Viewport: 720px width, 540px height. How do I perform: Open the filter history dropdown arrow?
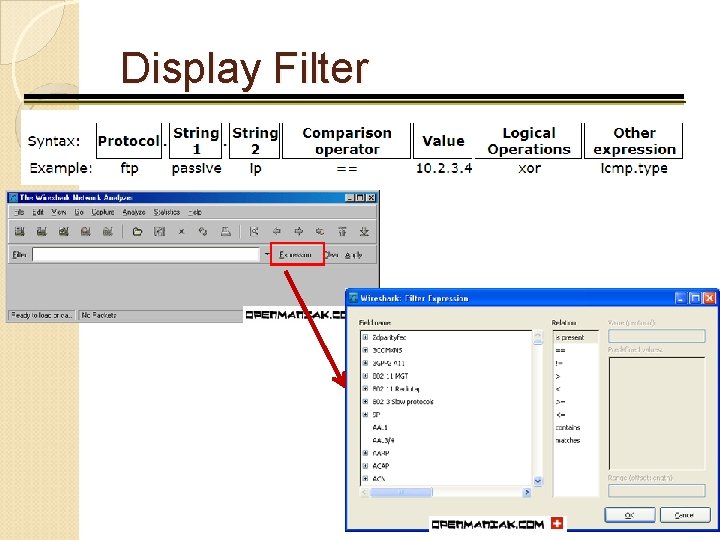(x=266, y=254)
